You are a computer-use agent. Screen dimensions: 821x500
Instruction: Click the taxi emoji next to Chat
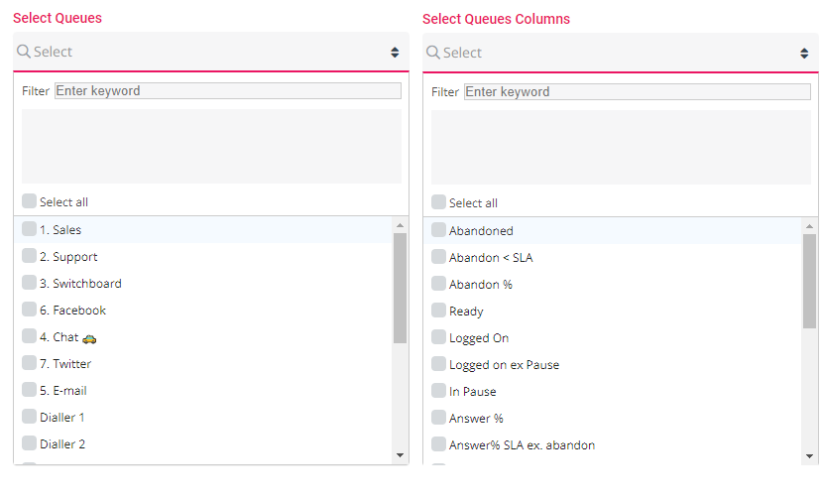90,338
